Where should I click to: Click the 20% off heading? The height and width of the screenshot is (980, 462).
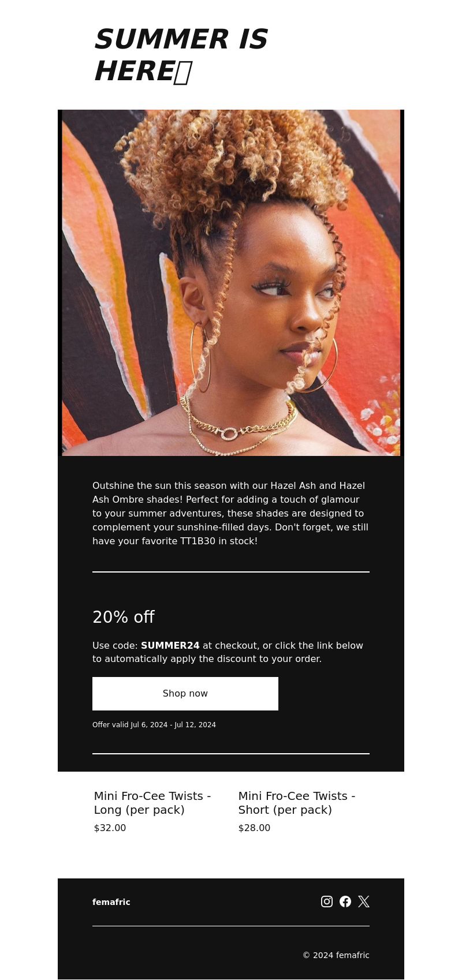(124, 617)
